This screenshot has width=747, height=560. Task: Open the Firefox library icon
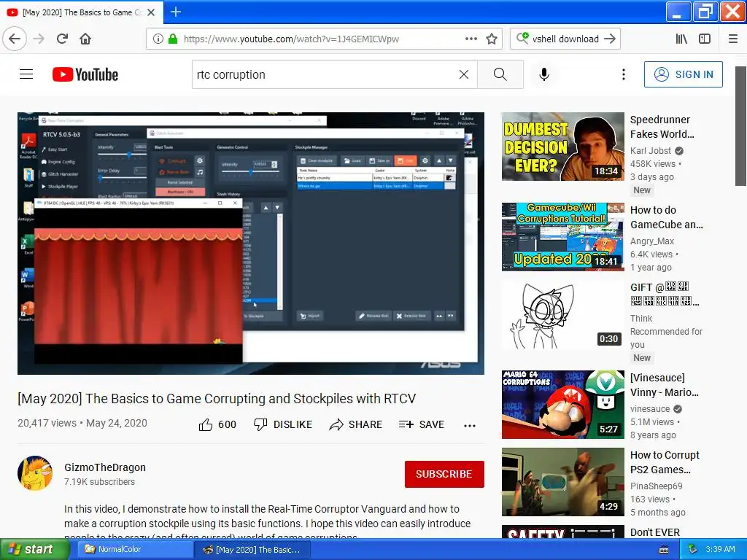point(681,39)
